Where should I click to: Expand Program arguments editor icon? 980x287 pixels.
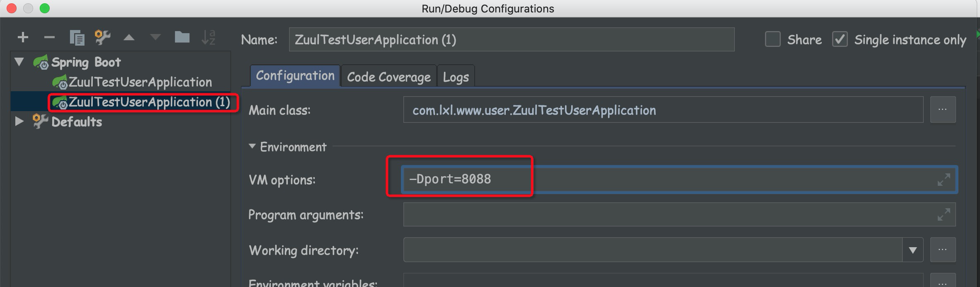(944, 214)
